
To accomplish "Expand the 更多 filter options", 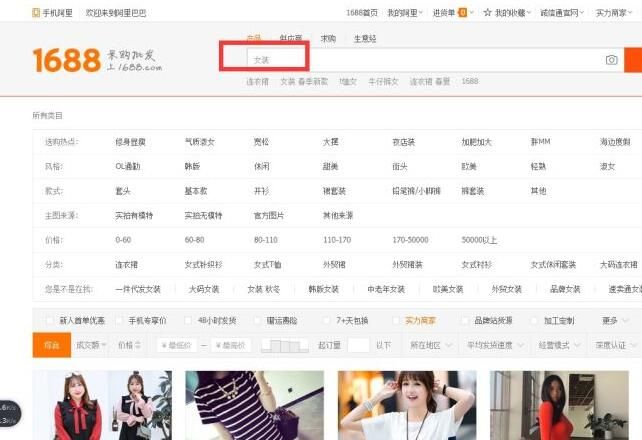I will [615, 320].
